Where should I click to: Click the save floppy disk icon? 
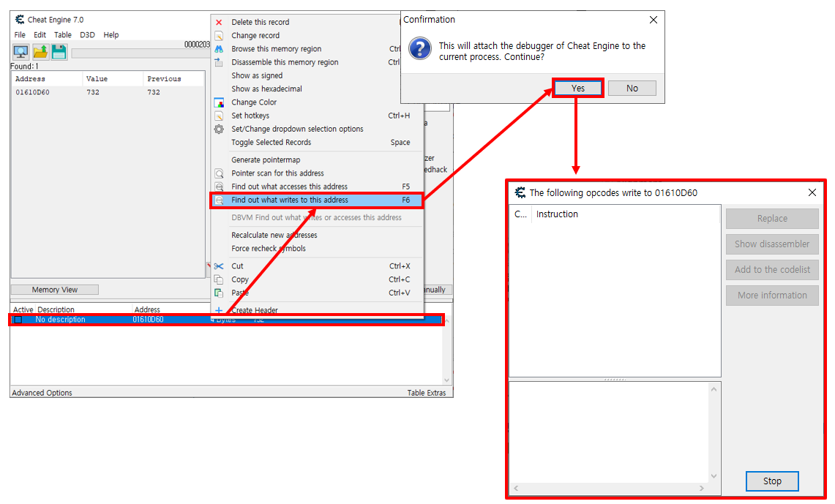pyautogui.click(x=59, y=52)
